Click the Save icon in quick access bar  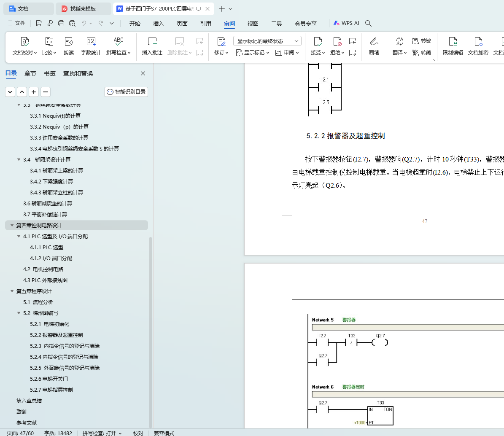click(39, 23)
